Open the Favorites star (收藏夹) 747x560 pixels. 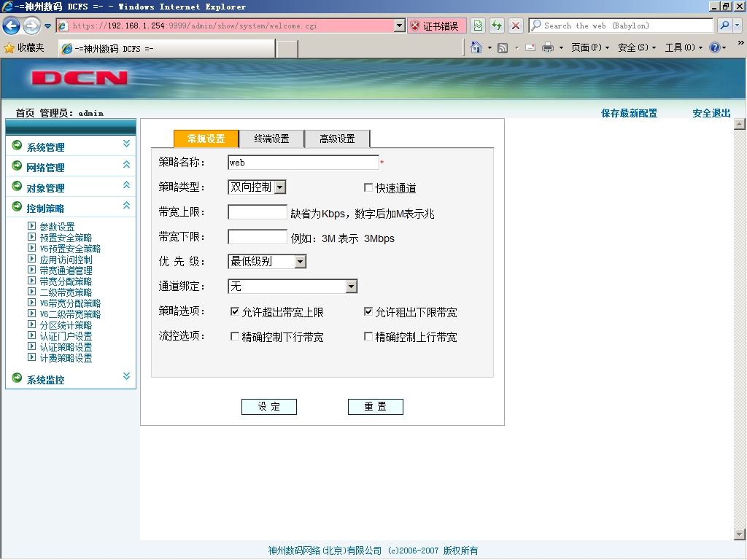(24, 47)
